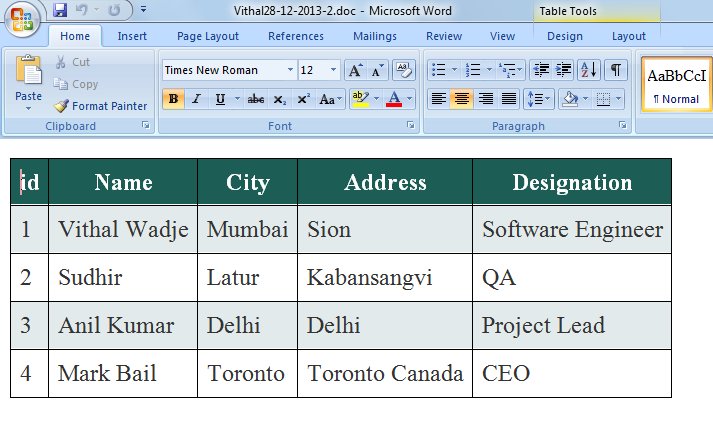This screenshot has width=713, height=422.
Task: Toggle Italic formatting
Action: pos(196,99)
